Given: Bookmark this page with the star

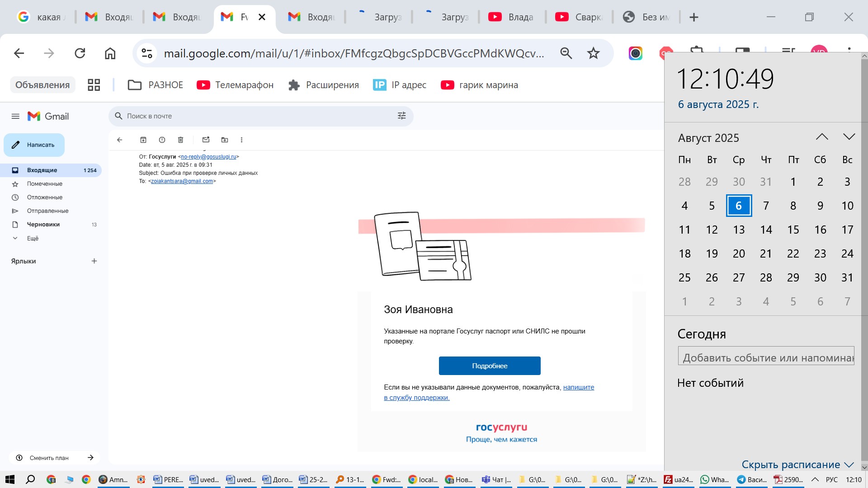Looking at the screenshot, I should (x=593, y=53).
